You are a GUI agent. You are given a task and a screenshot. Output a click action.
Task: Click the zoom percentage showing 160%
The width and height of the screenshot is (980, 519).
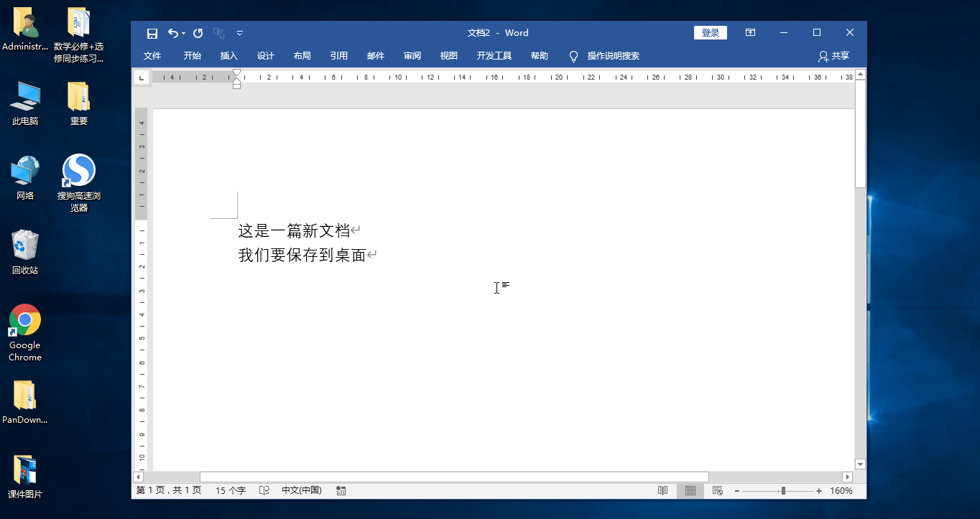(841, 490)
